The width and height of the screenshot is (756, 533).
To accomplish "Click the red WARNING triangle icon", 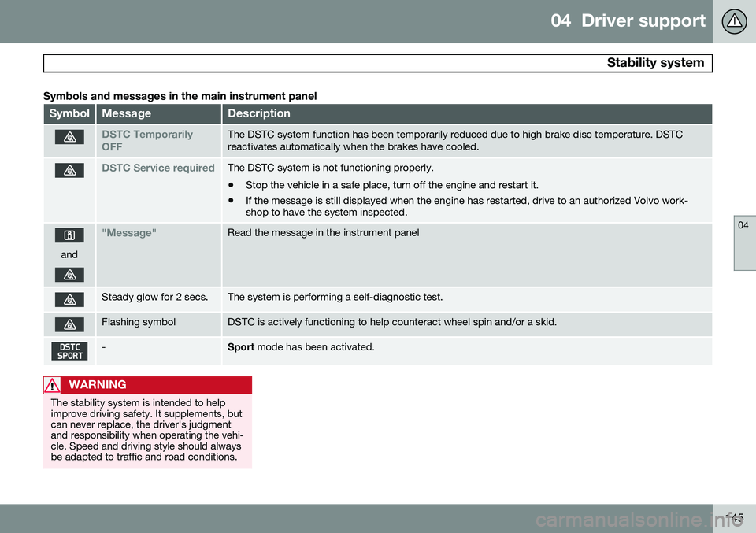I will 52,386.
